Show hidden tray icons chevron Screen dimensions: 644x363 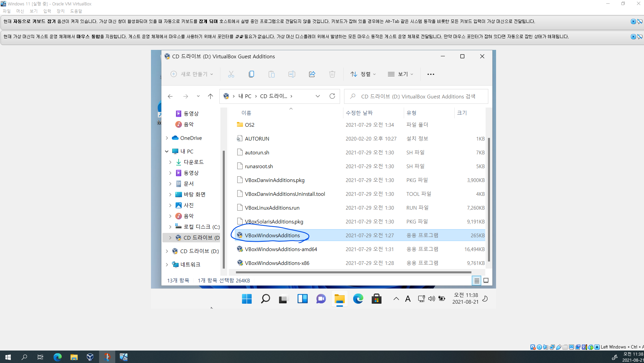tap(396, 299)
